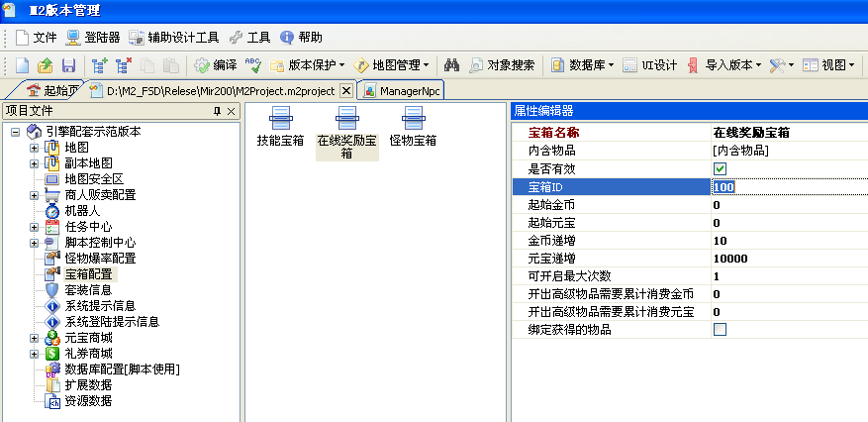The image size is (868, 422).
Task: Click the delete tree node icon
Action: click(x=124, y=65)
